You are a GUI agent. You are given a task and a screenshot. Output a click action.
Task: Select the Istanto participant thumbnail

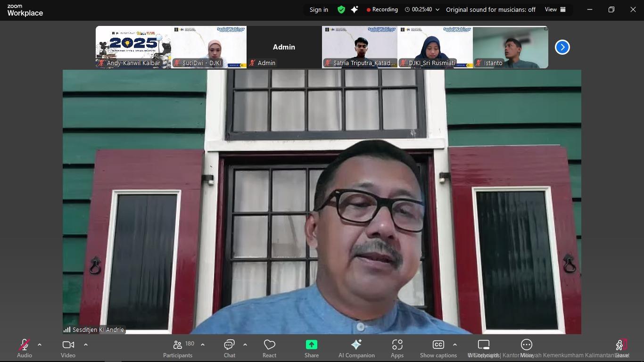[x=510, y=47]
